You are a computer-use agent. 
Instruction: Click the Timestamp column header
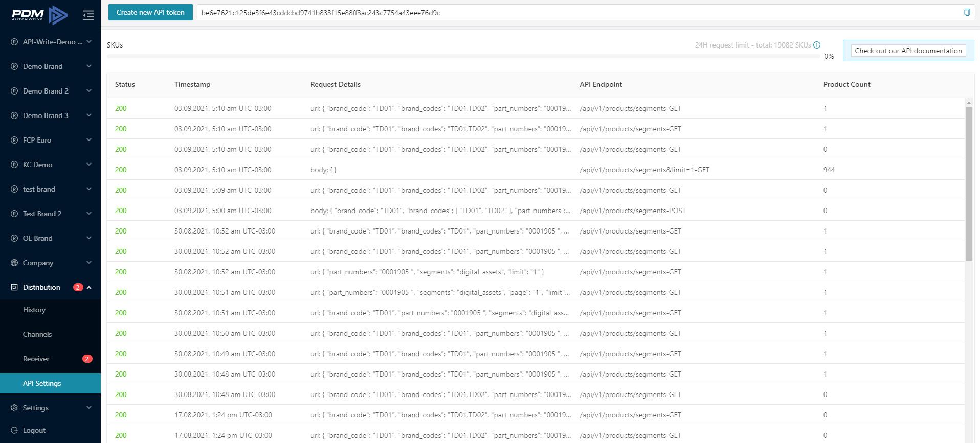click(192, 84)
